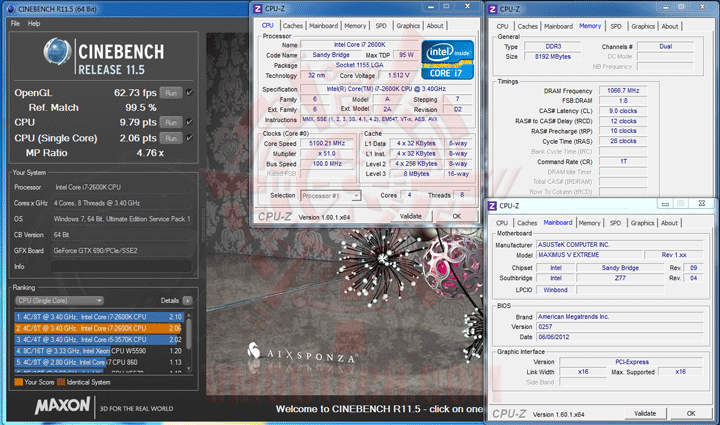Select ranking row 3 Core i5-3570K
This screenshot has width=720, height=425.
click(x=99, y=340)
